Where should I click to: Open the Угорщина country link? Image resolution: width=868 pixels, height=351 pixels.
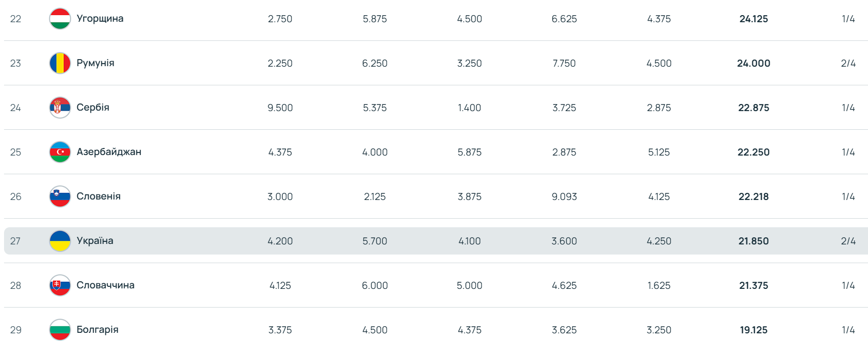100,19
